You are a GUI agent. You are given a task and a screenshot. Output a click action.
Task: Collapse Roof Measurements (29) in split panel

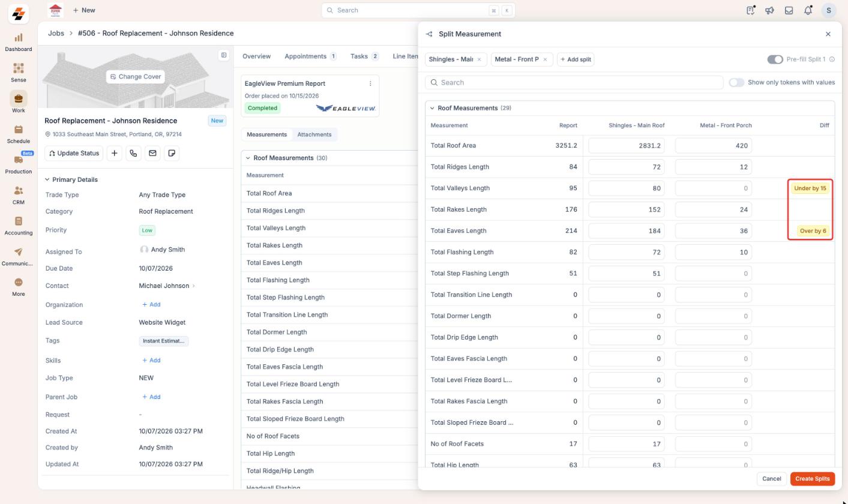[x=431, y=108]
